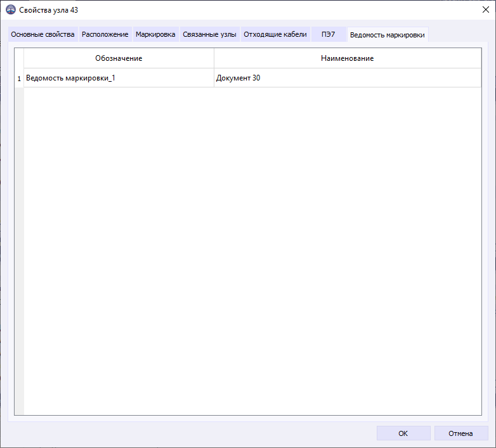Viewport: 496px width, 448px height.
Task: Select the Ведомость маркировки_1 cell
Action: point(119,79)
